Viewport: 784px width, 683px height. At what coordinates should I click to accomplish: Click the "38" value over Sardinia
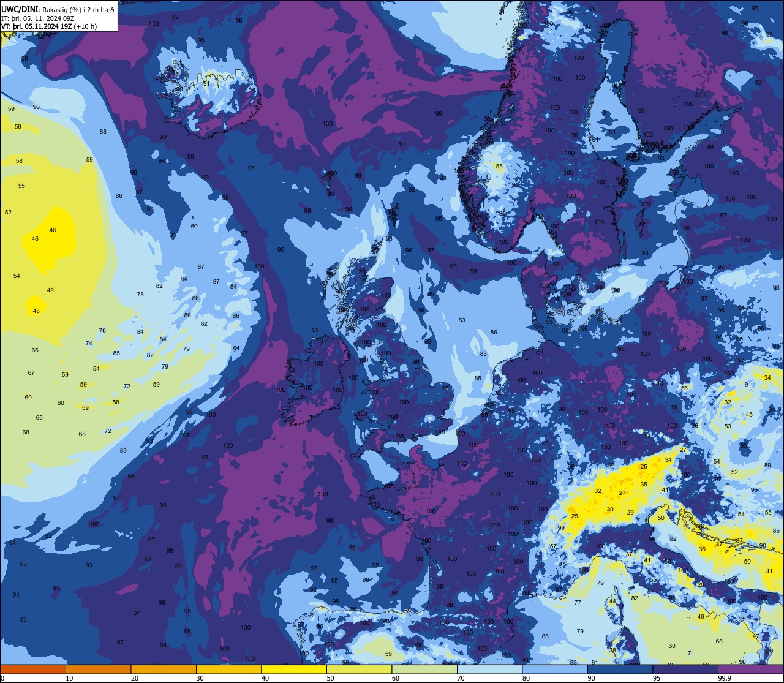click(x=612, y=651)
